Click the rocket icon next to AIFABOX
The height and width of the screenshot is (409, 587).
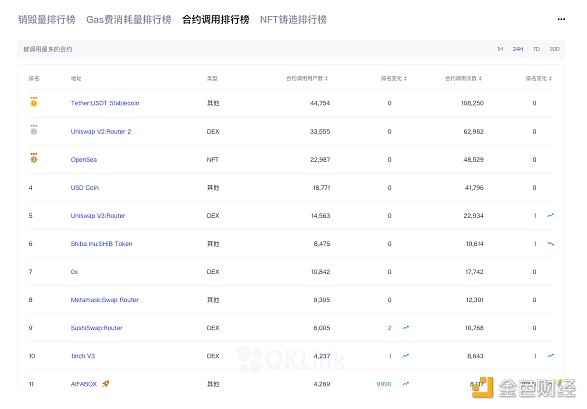[x=106, y=384]
